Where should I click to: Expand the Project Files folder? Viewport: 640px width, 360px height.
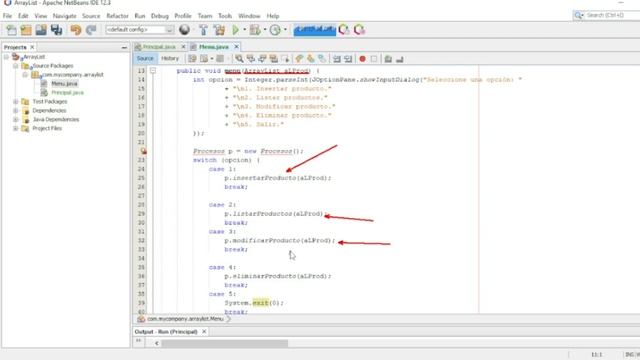tap(16, 128)
